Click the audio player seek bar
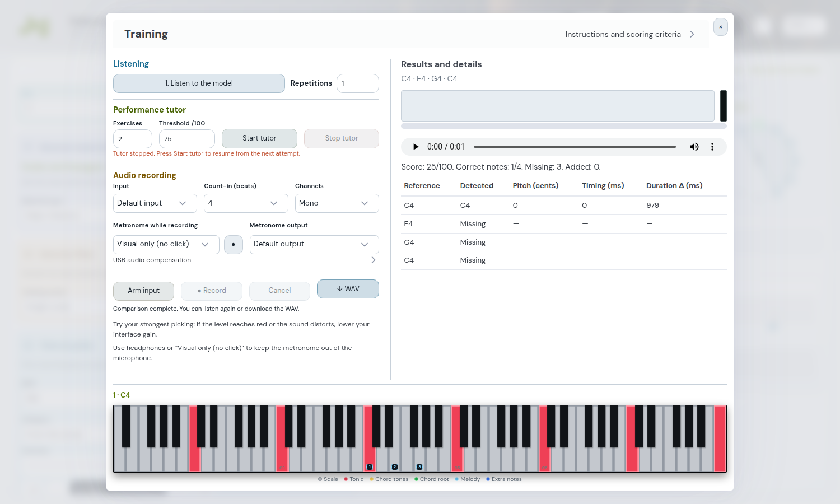 (575, 147)
